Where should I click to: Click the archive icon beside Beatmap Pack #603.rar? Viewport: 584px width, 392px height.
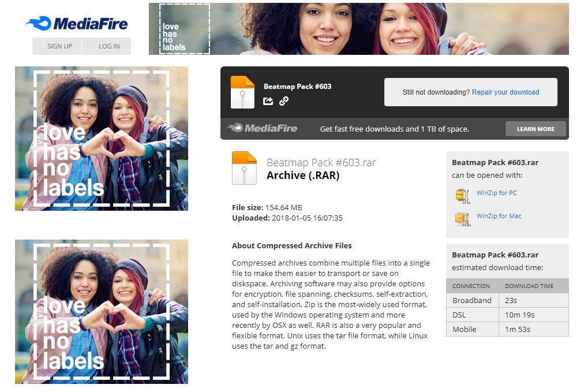(244, 168)
